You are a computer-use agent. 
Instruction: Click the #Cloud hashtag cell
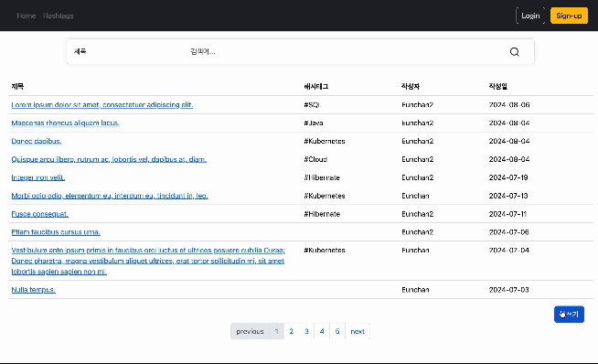315,159
